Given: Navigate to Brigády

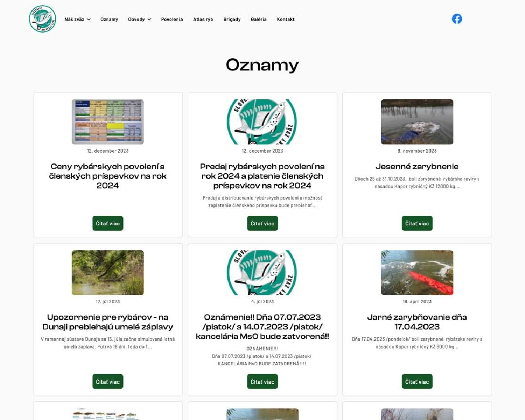Looking at the screenshot, I should (x=232, y=19).
